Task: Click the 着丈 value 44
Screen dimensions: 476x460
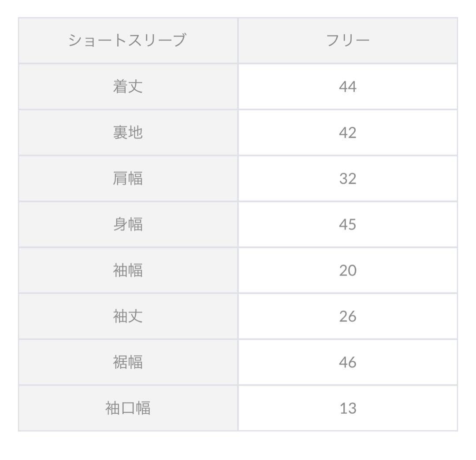Action: tap(348, 87)
